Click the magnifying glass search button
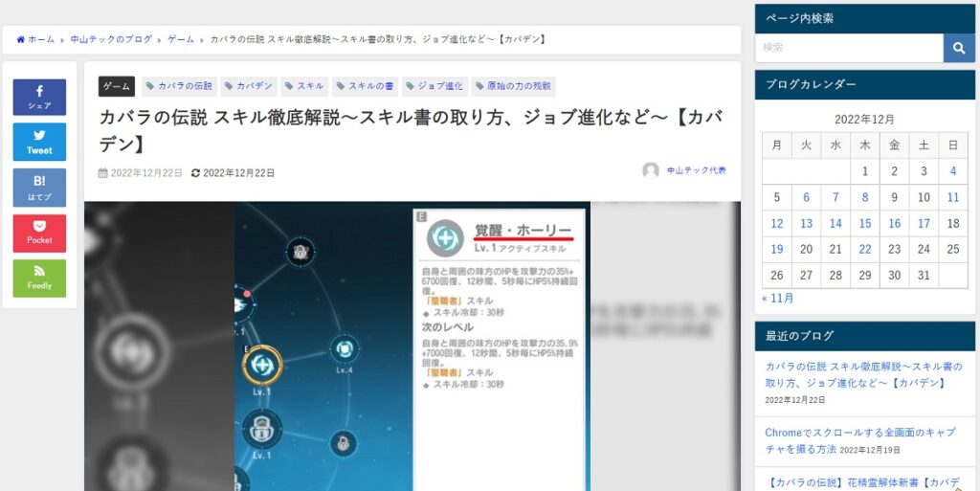 (x=959, y=48)
